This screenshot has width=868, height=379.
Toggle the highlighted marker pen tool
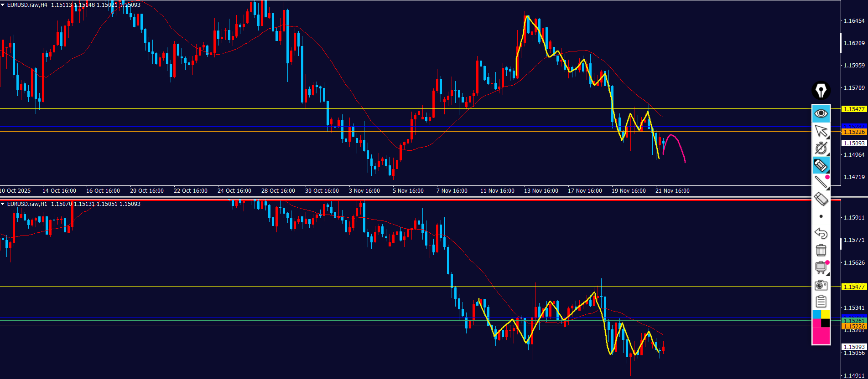[x=821, y=165]
